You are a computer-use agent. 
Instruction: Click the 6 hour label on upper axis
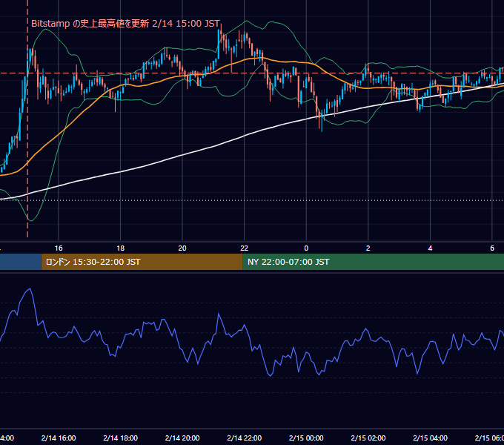point(492,248)
